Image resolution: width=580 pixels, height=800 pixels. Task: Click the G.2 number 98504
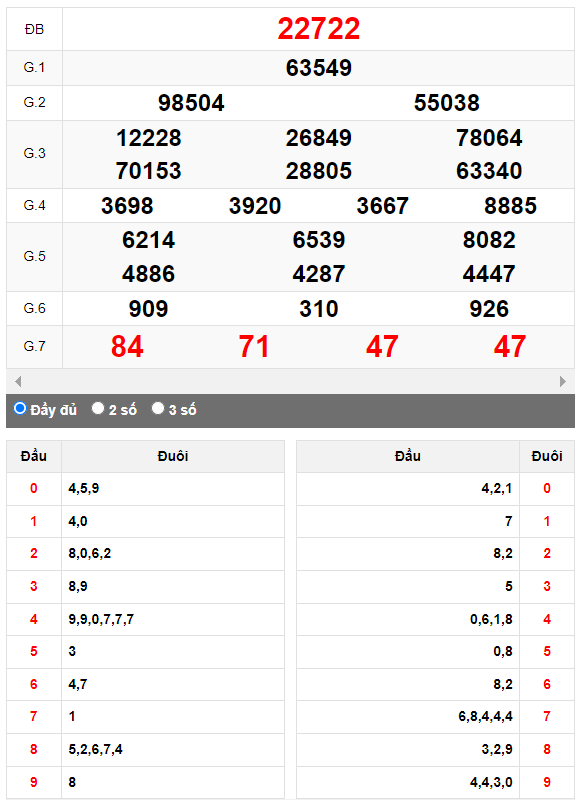click(x=191, y=103)
